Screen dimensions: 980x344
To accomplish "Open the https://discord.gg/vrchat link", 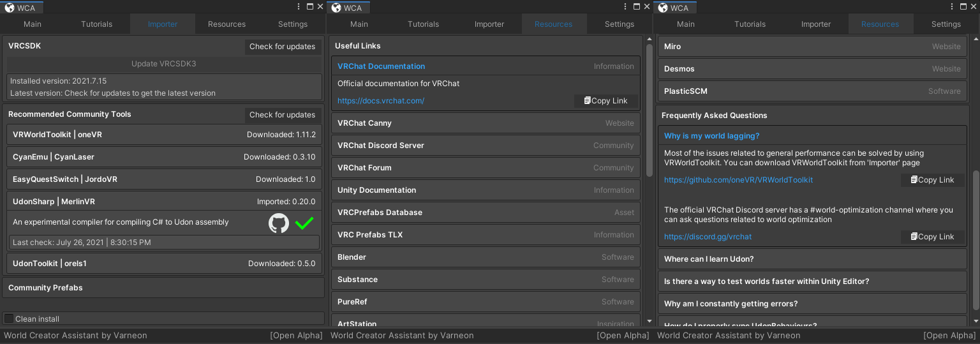I will (708, 237).
